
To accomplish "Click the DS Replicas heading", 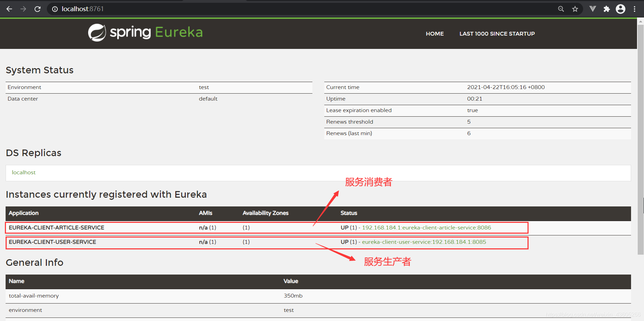I will pos(34,153).
